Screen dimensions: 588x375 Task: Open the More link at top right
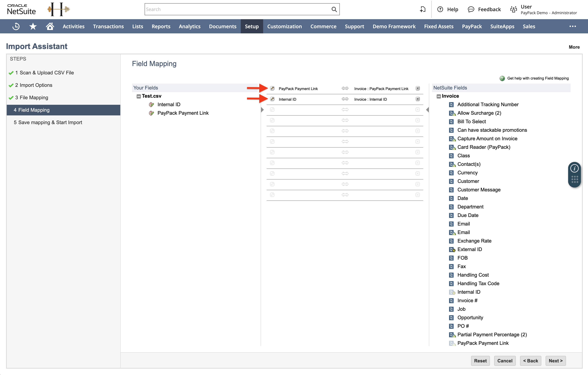tap(574, 47)
